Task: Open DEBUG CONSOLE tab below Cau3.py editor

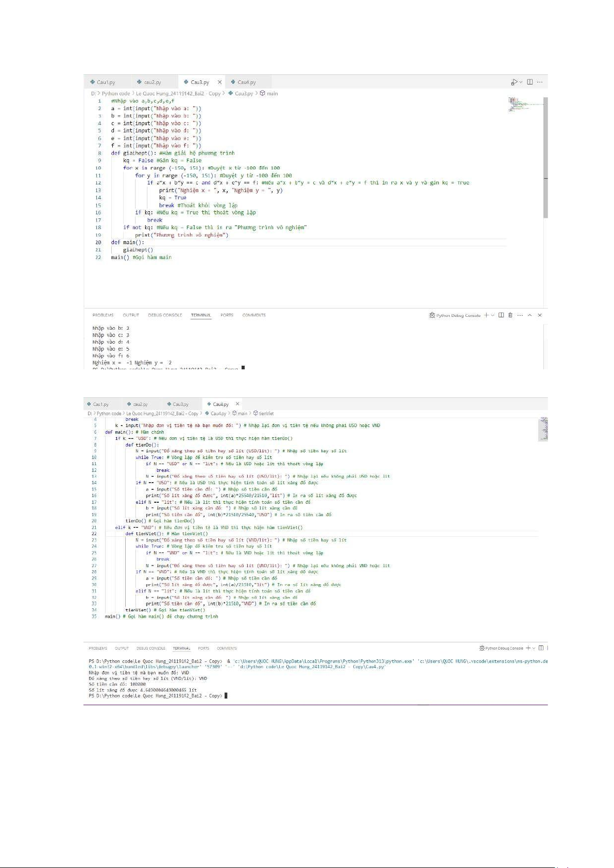Action: (165, 315)
